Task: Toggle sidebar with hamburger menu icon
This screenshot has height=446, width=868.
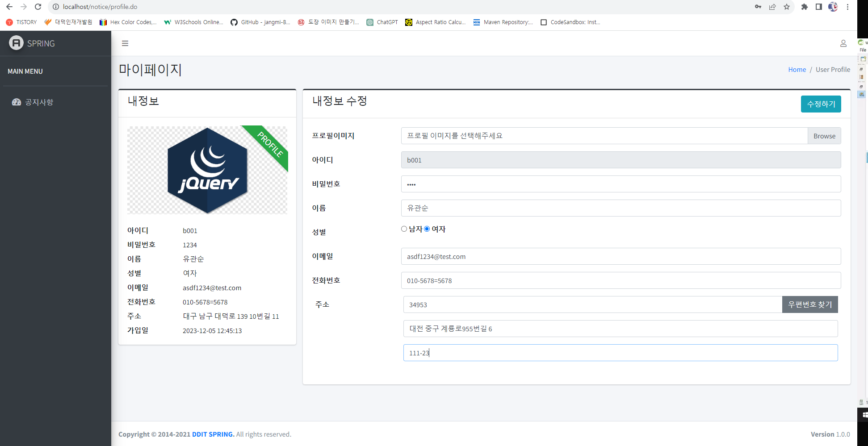Action: pos(125,43)
